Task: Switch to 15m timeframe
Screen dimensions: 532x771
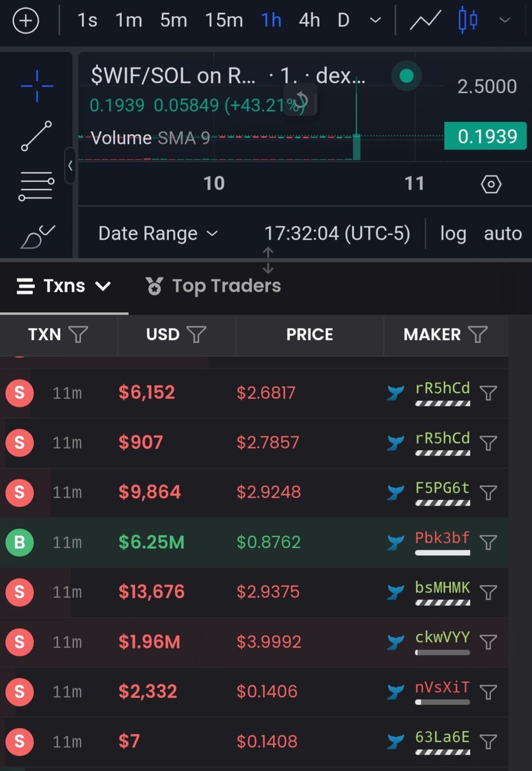Action: (x=224, y=21)
